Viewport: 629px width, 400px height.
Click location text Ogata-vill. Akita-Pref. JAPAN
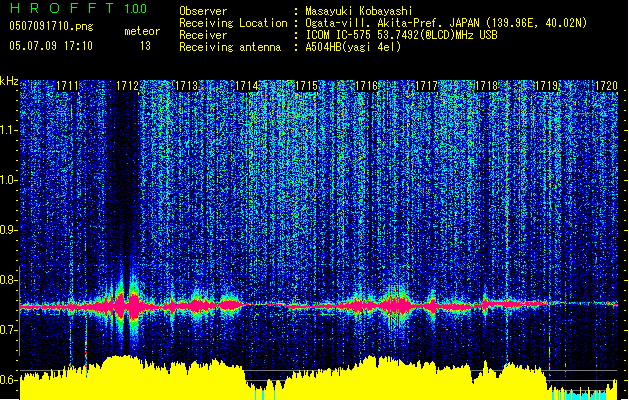coord(392,23)
